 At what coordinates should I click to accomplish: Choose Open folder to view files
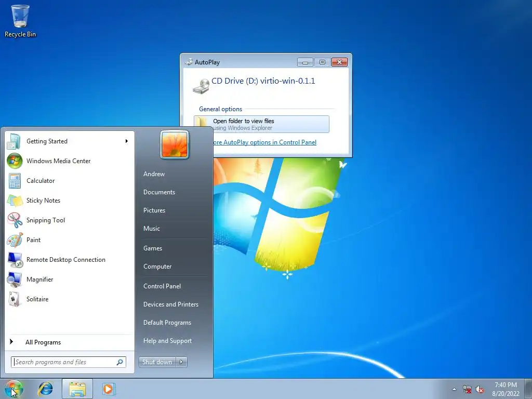[262, 124]
